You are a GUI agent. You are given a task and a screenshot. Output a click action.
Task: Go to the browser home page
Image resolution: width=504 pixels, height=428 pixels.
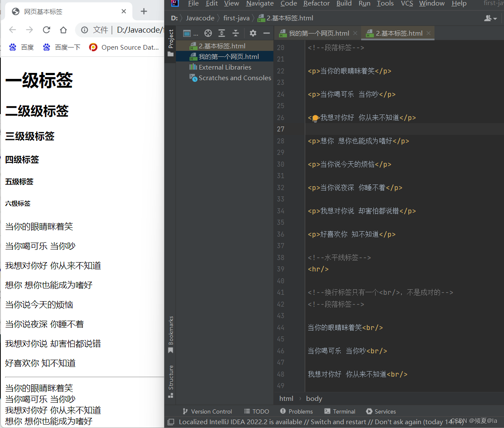pos(63,30)
